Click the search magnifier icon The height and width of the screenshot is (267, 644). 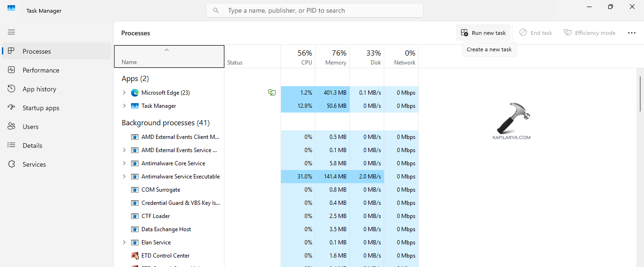(x=216, y=10)
